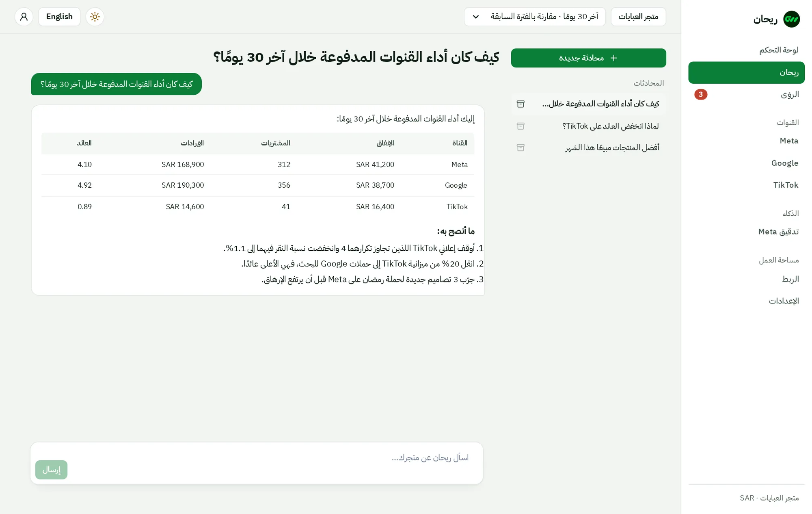Archive the conversation أفضل المنتجات مبيعًا هذا الشهر
The image size is (812, 514).
[x=520, y=147]
